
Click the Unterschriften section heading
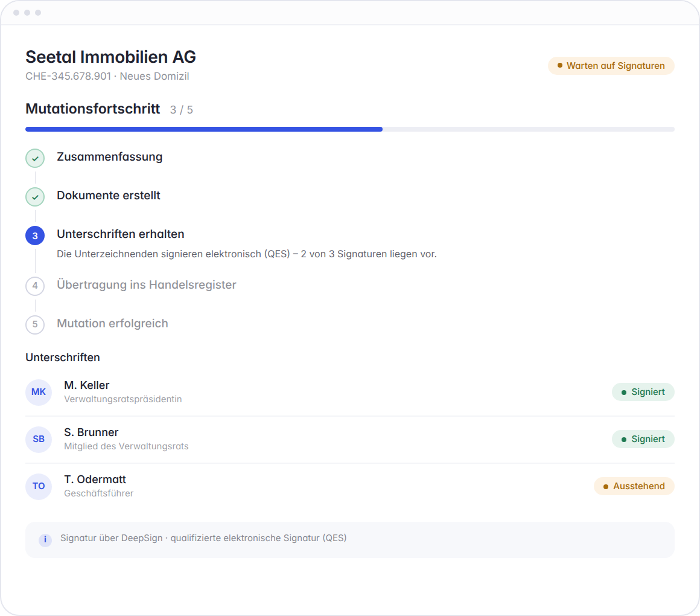[x=63, y=358]
